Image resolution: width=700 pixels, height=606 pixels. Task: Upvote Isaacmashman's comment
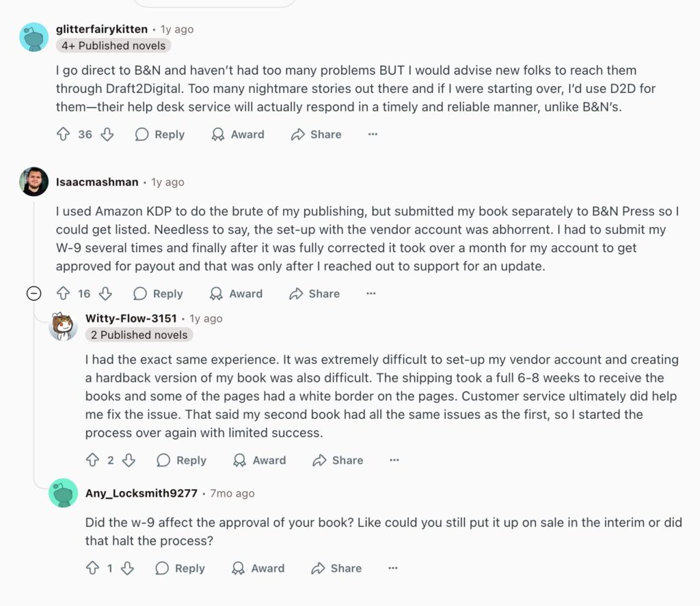pos(64,294)
